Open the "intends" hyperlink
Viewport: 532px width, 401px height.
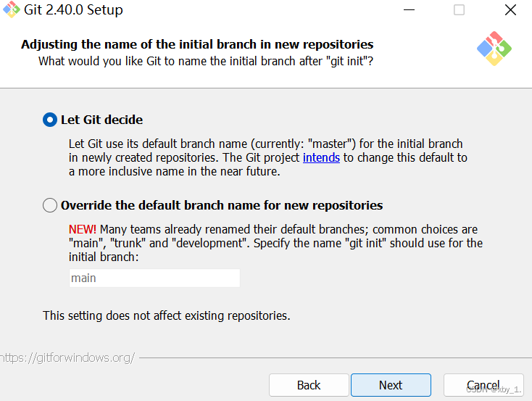click(321, 157)
